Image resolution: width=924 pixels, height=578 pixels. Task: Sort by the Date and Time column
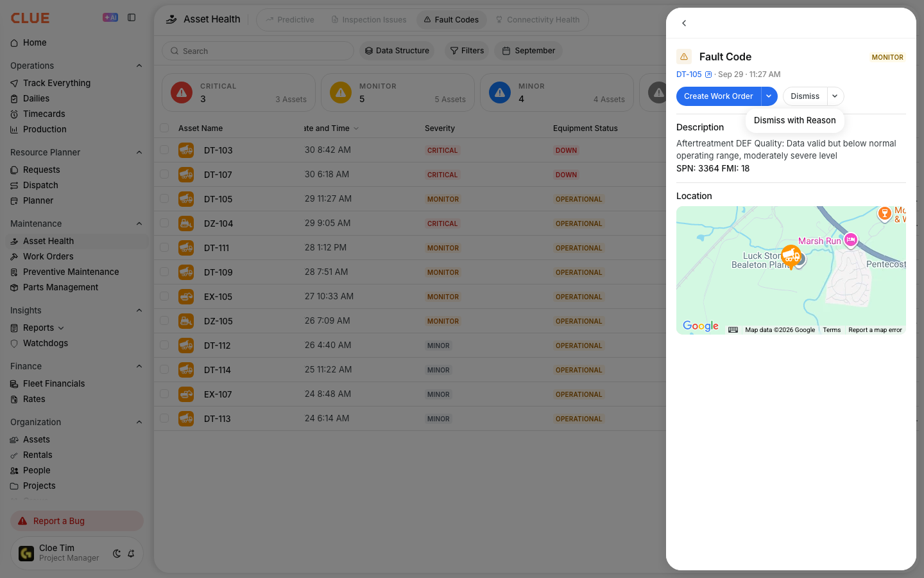[330, 128]
